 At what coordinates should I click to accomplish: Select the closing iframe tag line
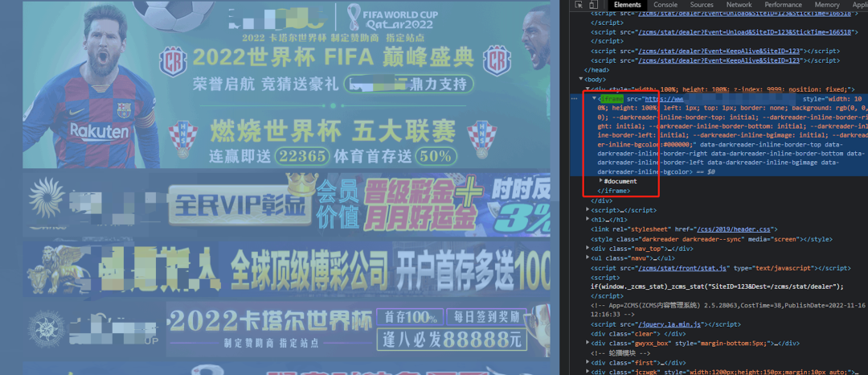(614, 190)
